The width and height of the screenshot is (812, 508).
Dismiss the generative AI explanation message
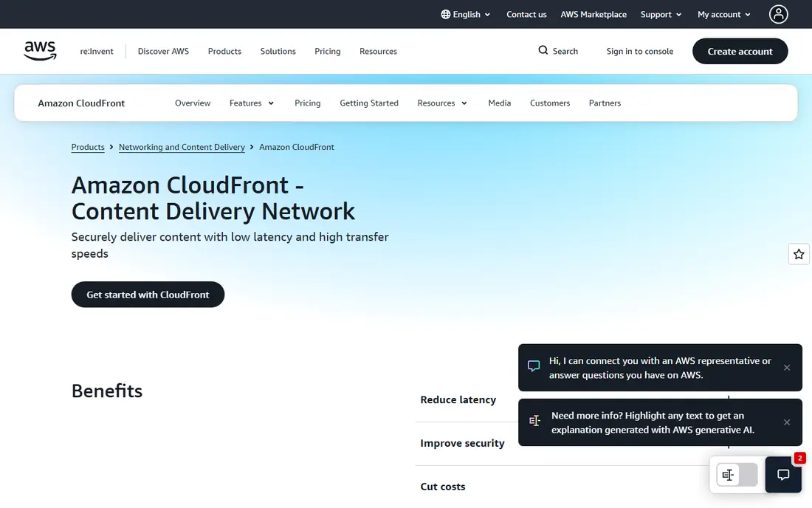click(x=787, y=422)
